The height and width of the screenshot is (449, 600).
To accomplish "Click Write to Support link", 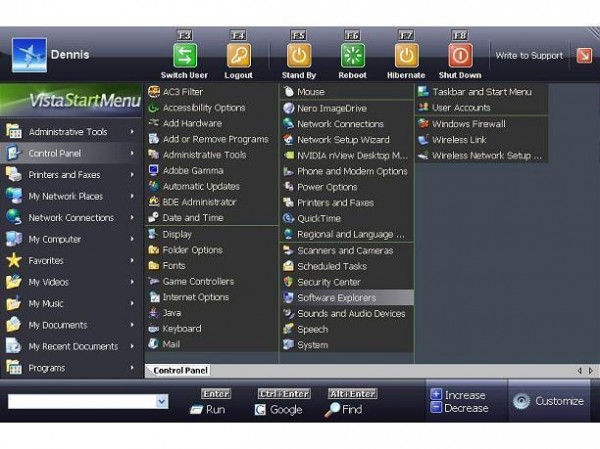I will [x=529, y=56].
